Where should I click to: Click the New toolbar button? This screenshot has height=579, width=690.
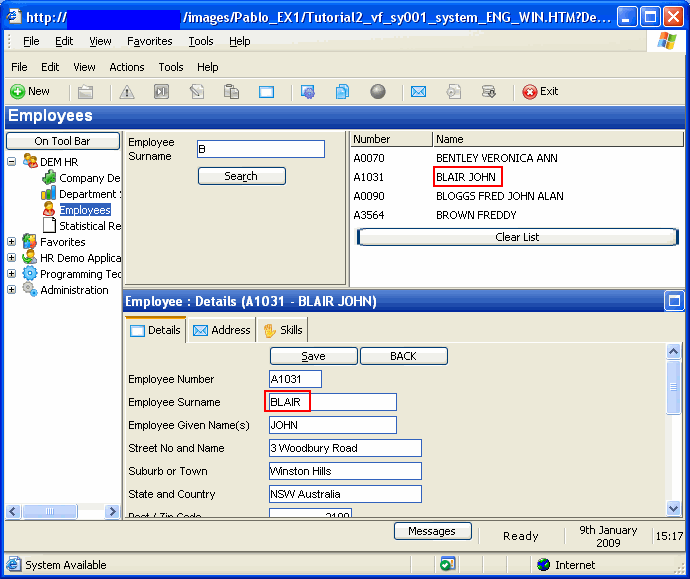[x=30, y=92]
